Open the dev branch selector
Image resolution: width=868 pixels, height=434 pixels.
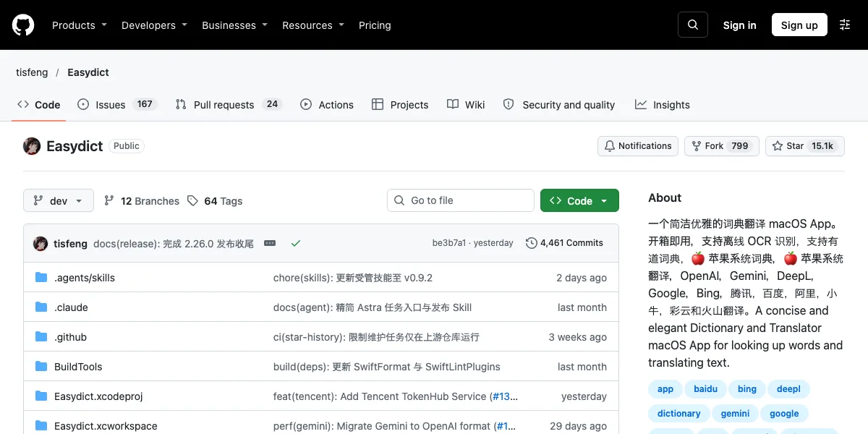(59, 200)
